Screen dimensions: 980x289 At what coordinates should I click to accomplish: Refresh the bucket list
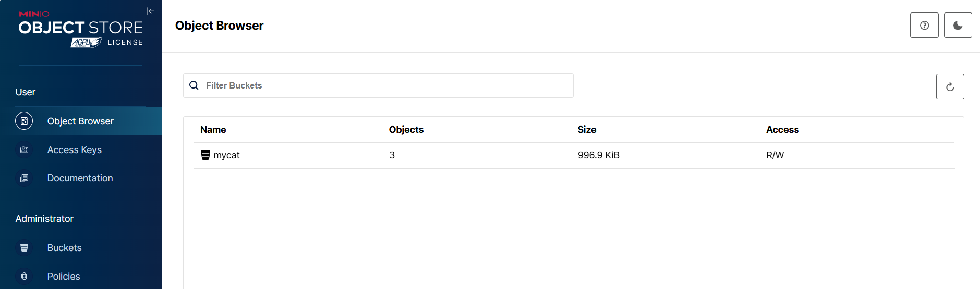[950, 87]
